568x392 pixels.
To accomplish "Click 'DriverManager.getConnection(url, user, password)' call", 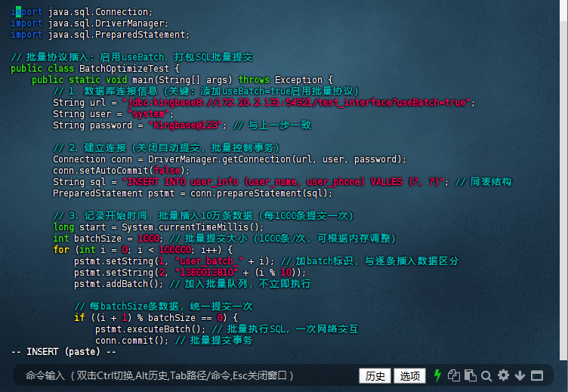I will click(x=275, y=159).
